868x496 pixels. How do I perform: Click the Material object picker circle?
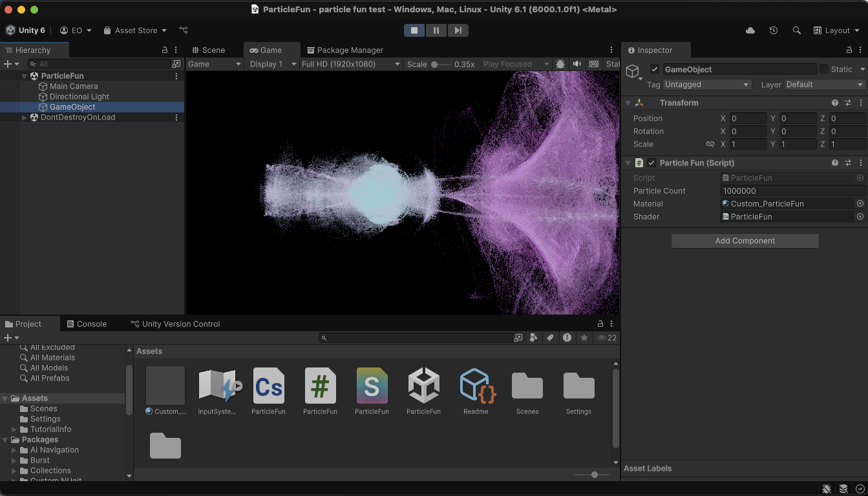click(860, 203)
